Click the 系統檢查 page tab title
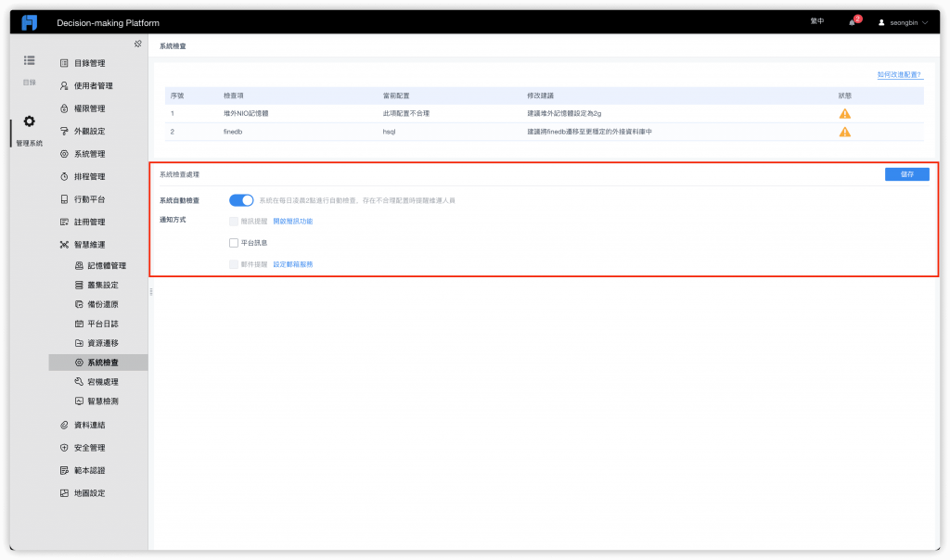Viewport: 950px width, 560px height. [173, 46]
